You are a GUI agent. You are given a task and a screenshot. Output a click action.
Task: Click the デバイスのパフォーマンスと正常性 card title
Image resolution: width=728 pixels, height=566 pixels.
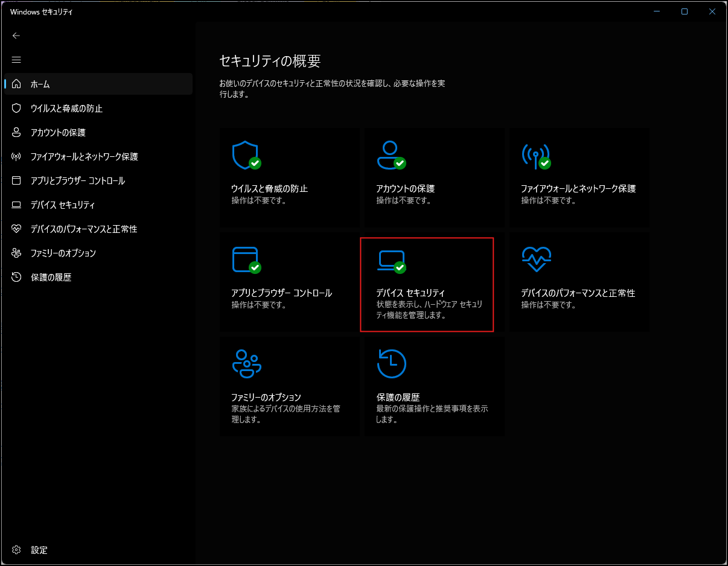click(578, 293)
